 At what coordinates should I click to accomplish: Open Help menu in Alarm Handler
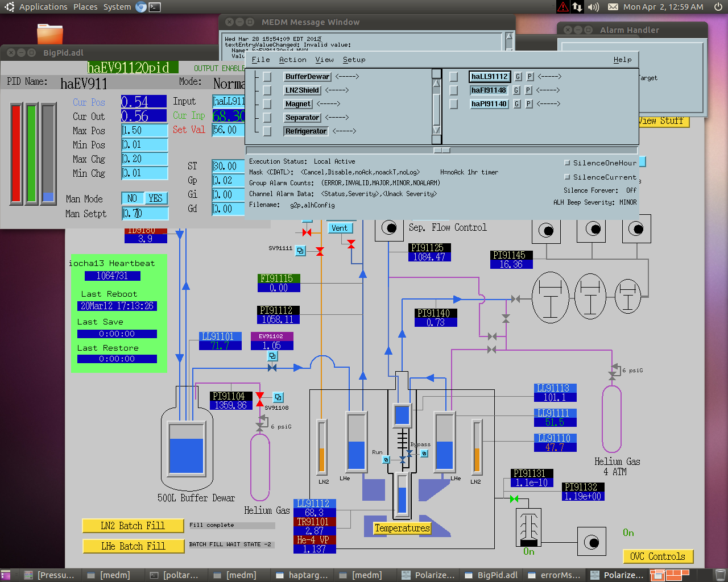coord(623,59)
